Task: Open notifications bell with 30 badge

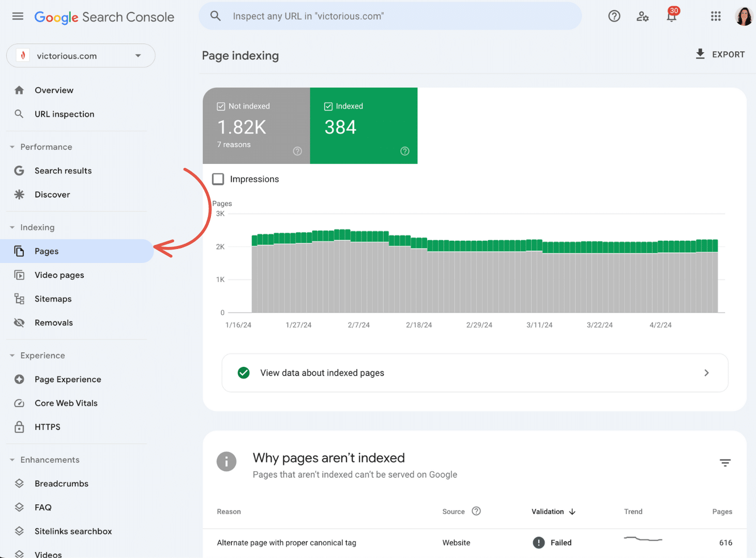Action: [672, 14]
